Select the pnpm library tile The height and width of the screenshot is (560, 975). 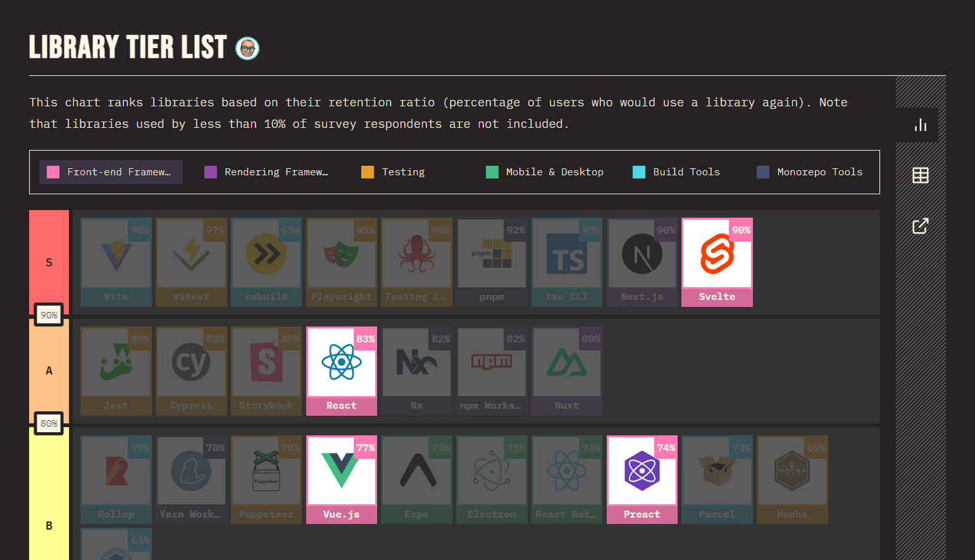[492, 262]
